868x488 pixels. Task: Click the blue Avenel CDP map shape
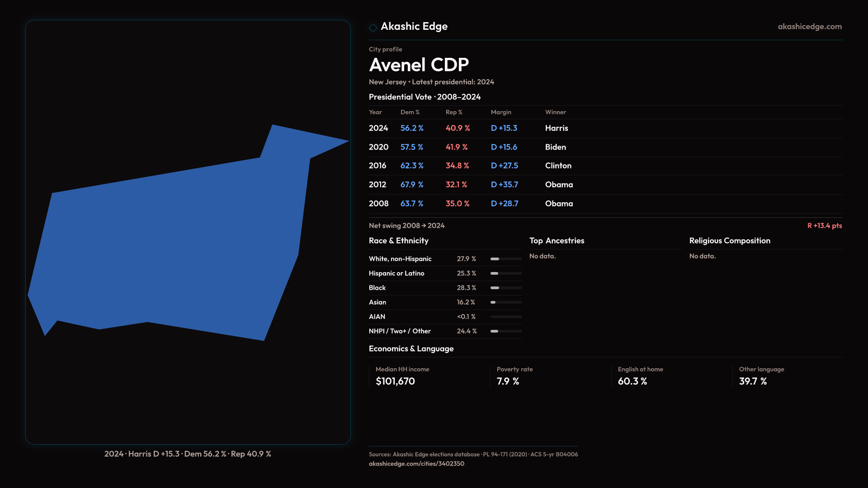point(172,244)
